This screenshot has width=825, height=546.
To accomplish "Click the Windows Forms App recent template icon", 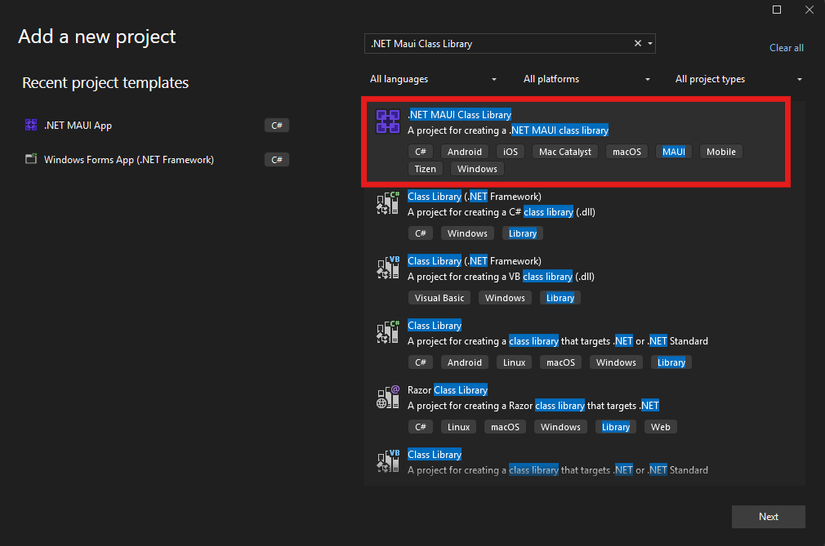I will pyautogui.click(x=31, y=159).
